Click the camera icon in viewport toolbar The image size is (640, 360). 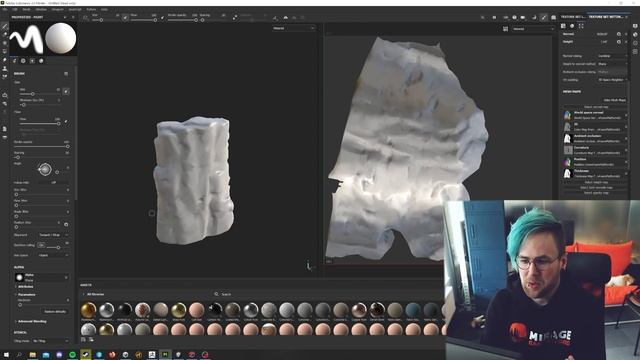pyautogui.click(x=523, y=18)
